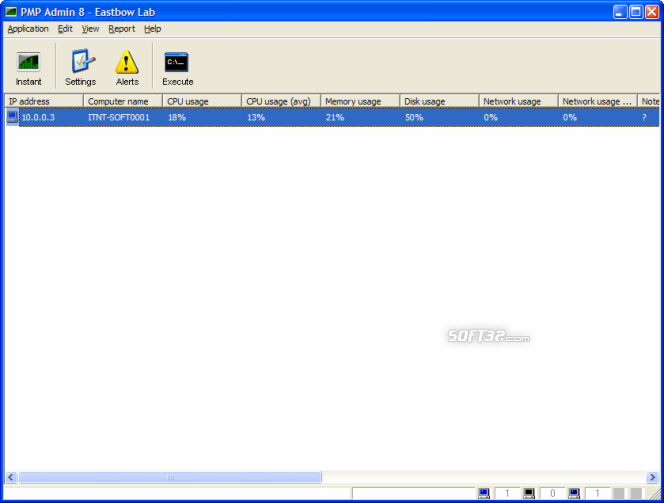
Task: Click the horizontal scrollbar thumb
Action: (x=170, y=477)
